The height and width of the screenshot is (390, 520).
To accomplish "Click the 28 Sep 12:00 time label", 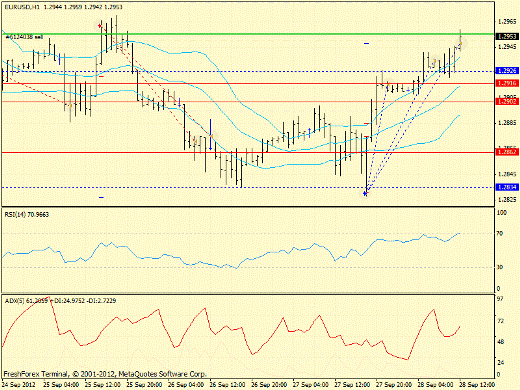I will [x=477, y=384].
